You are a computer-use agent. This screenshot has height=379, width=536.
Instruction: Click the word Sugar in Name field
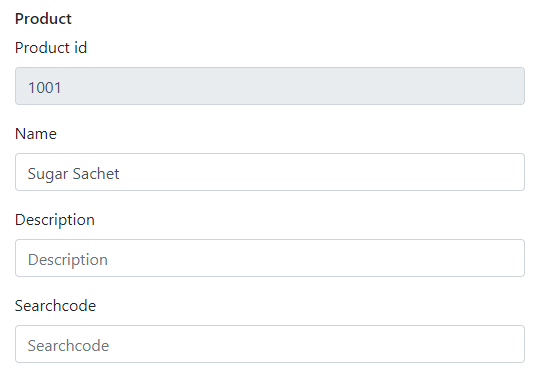[48, 174]
